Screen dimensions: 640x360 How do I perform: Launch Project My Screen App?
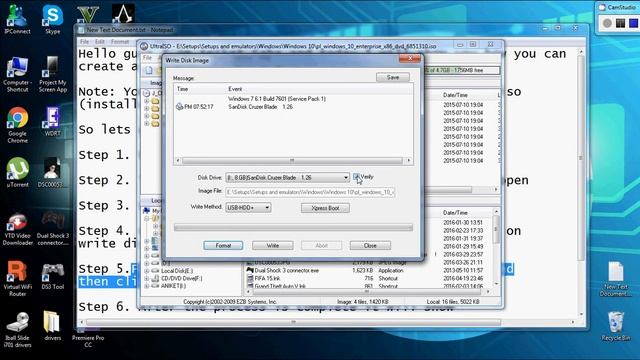(53, 74)
